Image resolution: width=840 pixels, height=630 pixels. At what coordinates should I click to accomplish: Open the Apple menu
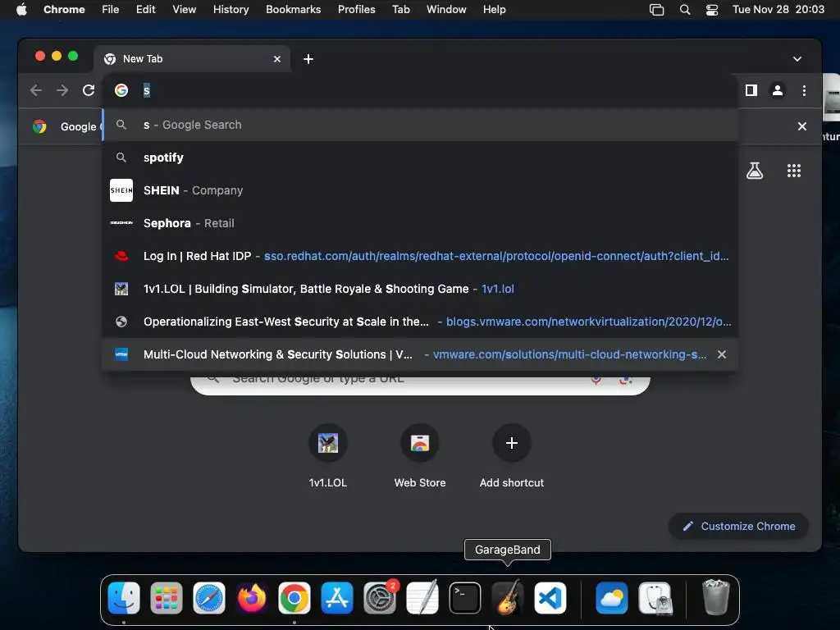click(x=21, y=10)
